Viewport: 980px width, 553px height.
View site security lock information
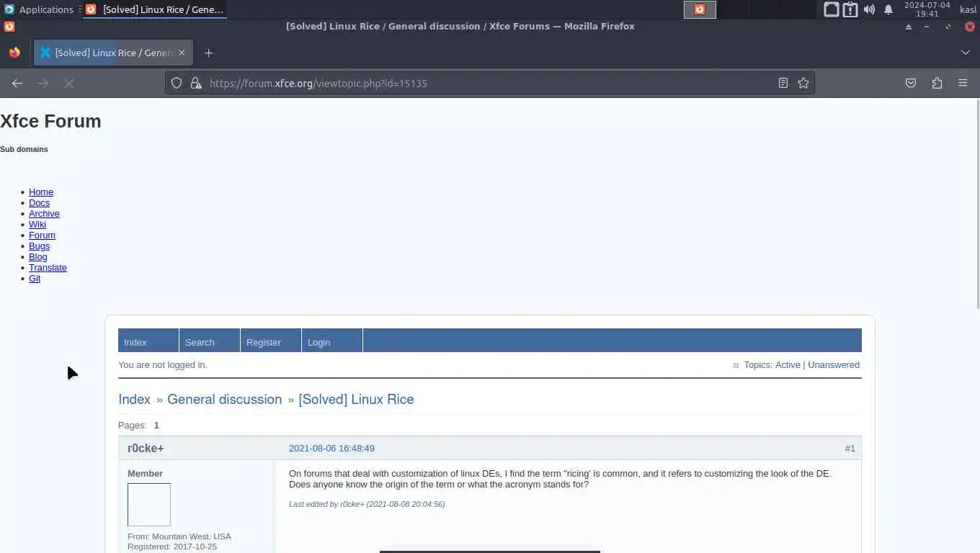(x=195, y=84)
